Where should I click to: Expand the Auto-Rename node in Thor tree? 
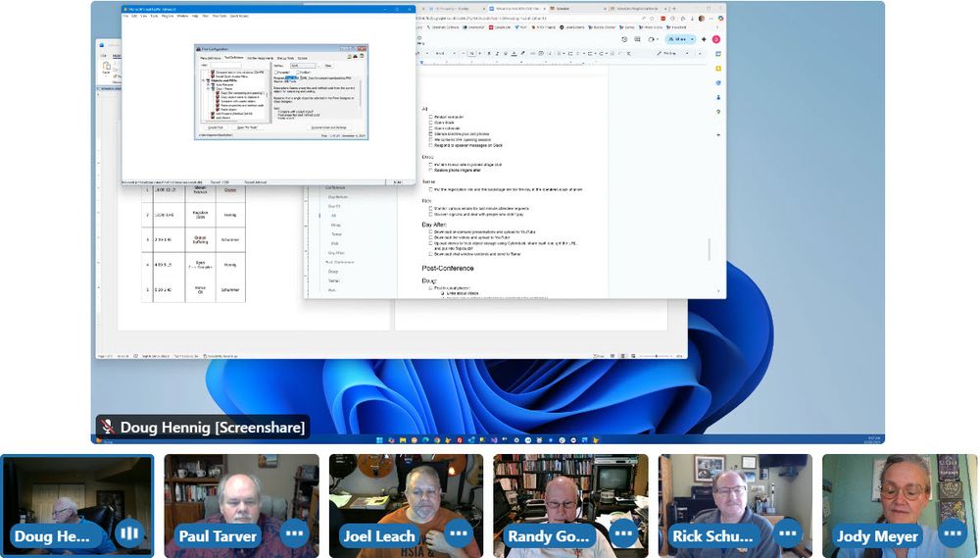tap(208, 84)
